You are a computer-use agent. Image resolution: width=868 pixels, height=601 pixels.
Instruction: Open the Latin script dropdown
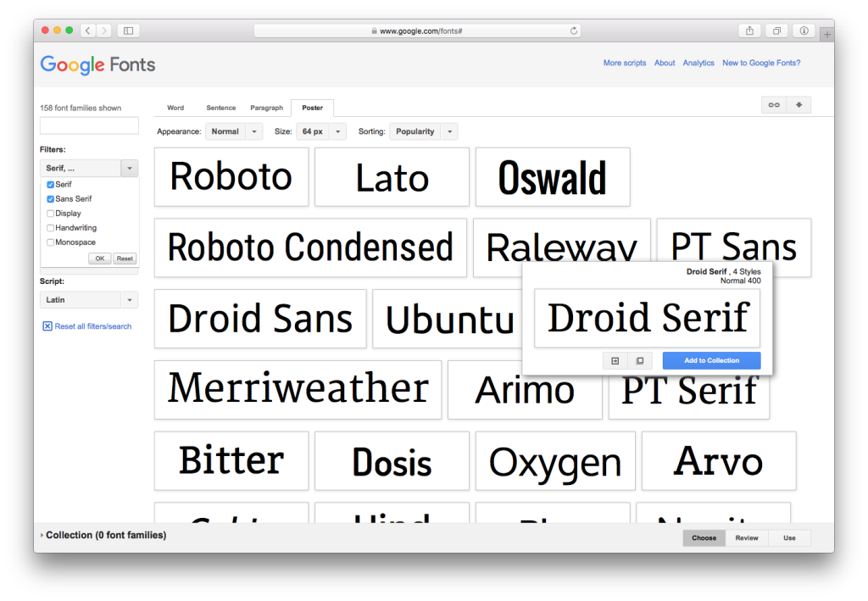(88, 300)
